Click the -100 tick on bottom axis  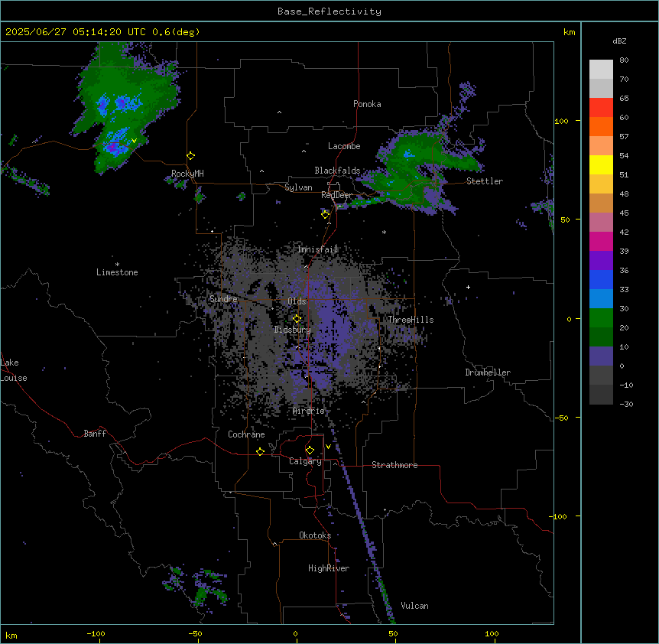click(x=96, y=633)
